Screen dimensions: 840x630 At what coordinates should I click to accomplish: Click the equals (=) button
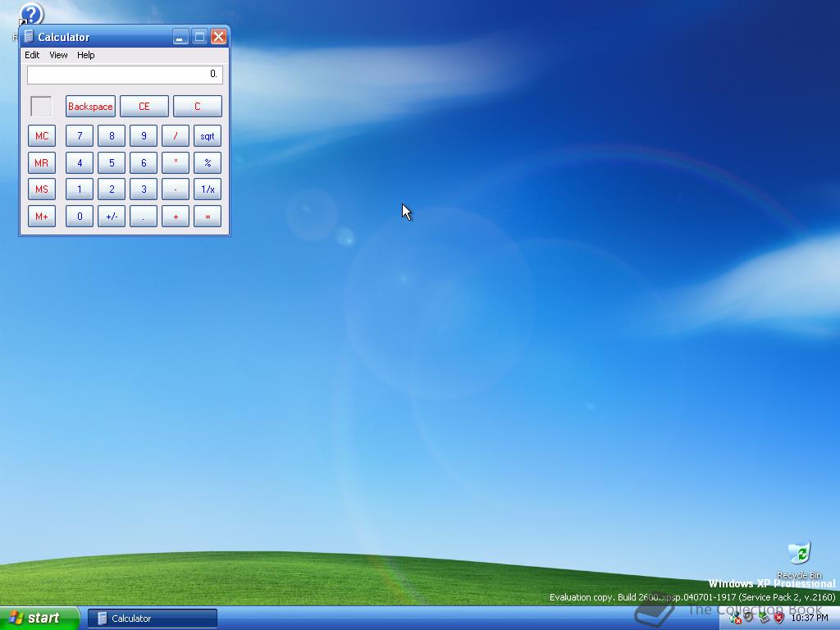point(208,216)
